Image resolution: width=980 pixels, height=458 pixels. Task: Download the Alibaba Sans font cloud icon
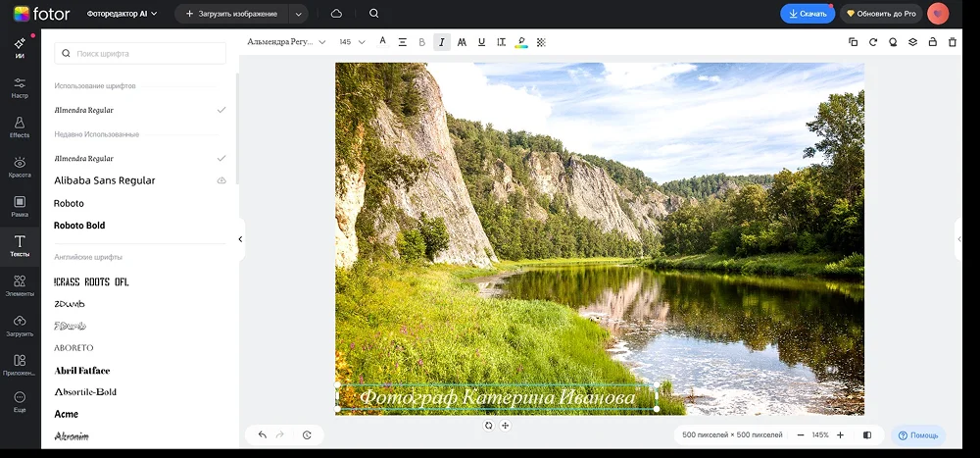tap(221, 180)
